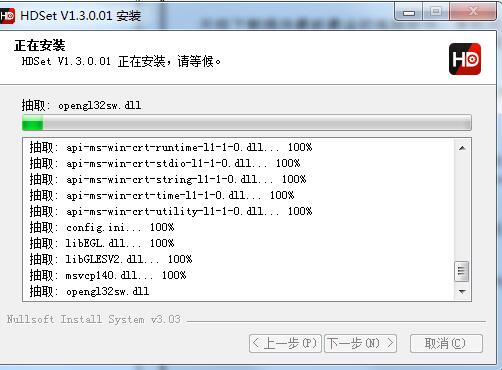This screenshot has width=502, height=370.
Task: Click the green installation progress bar
Action: [247, 122]
